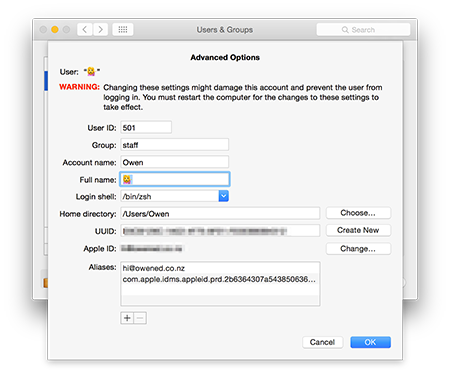Click the blurred UUID field
Screen dimensions: 450x372
(x=220, y=231)
